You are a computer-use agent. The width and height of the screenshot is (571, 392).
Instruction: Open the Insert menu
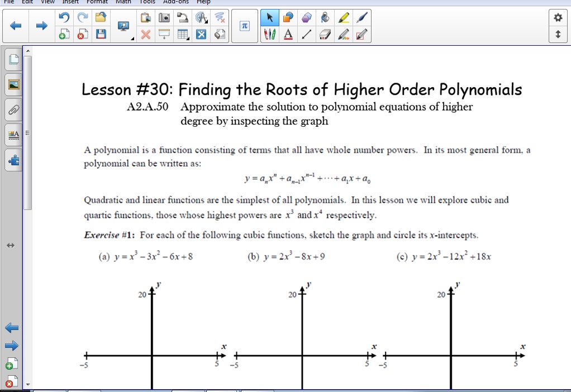(70, 2)
